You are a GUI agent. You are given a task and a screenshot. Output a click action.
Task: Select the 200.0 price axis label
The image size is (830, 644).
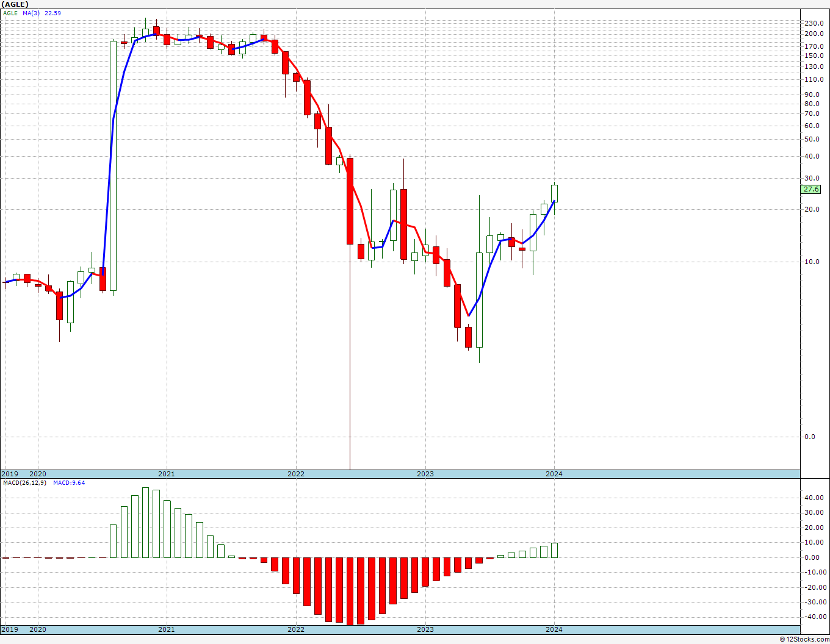(814, 34)
